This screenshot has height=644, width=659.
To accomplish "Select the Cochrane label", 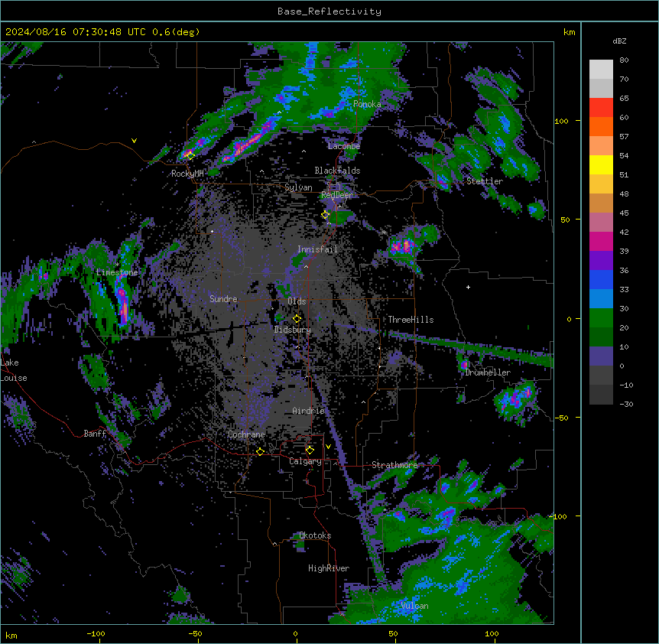I will 246,434.
